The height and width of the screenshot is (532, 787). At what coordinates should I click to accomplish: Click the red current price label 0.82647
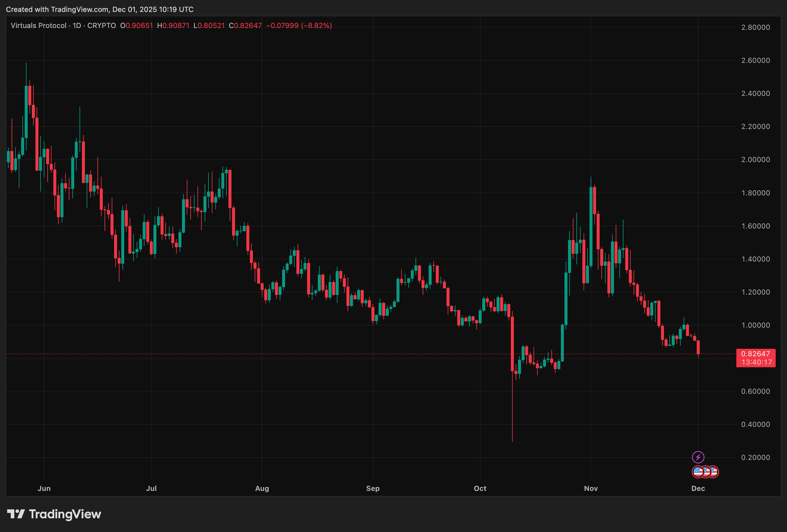[x=755, y=354]
